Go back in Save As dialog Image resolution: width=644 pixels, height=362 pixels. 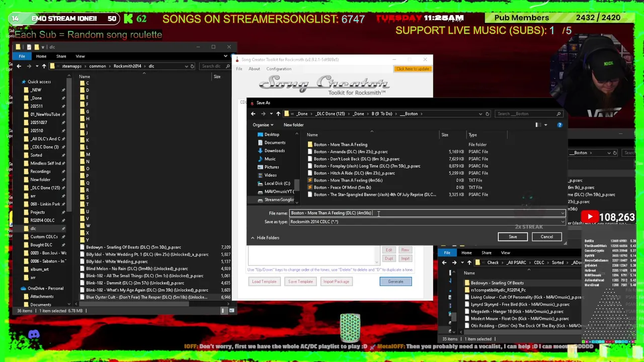[x=253, y=114]
